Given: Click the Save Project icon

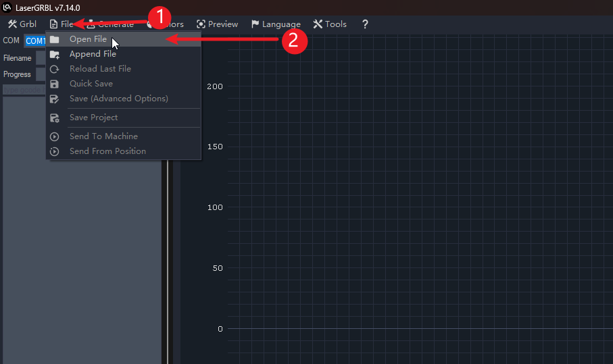Looking at the screenshot, I should pyautogui.click(x=55, y=118).
